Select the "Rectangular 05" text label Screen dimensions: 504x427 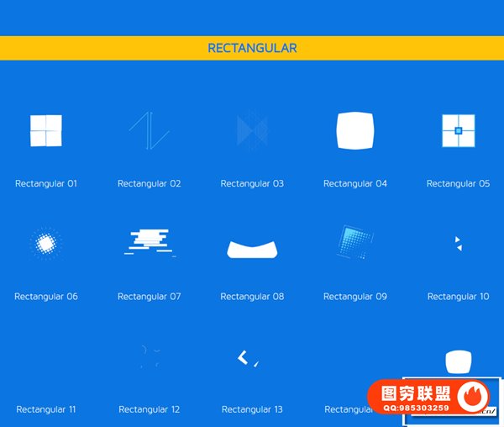click(x=458, y=183)
